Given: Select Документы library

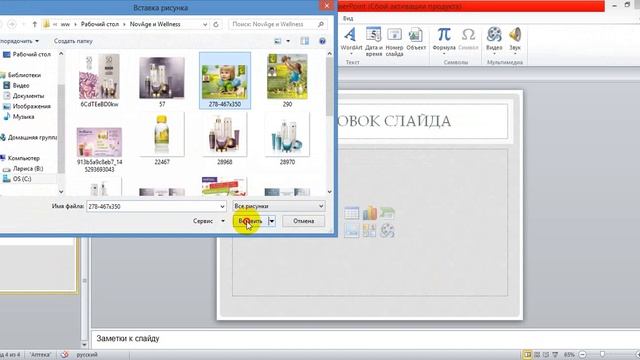Looking at the screenshot, I should coord(28,96).
